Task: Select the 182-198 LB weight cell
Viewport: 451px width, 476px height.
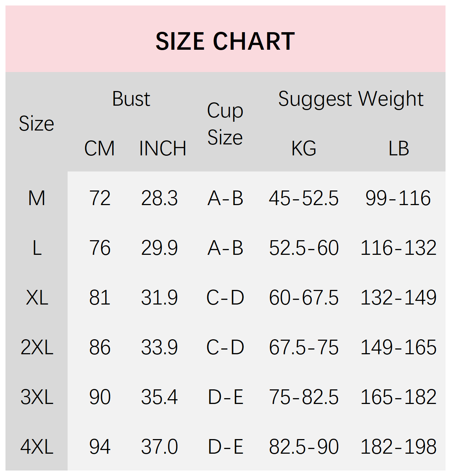Action: (398, 447)
